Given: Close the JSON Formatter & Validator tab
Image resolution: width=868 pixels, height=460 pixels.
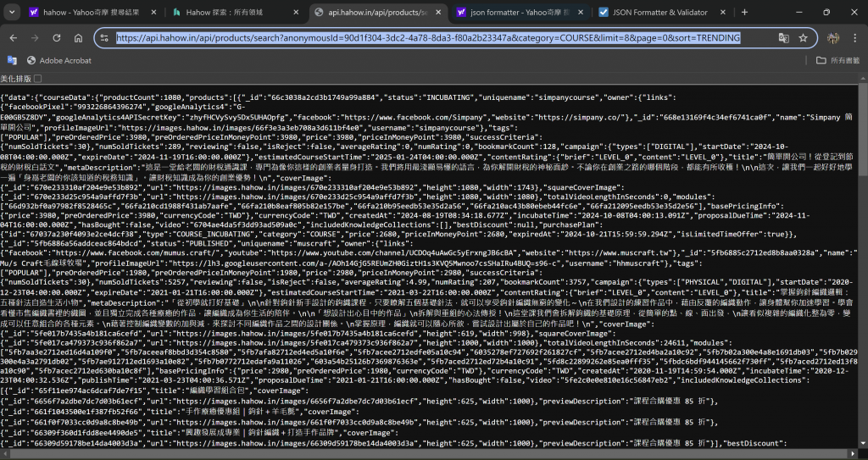Looking at the screenshot, I should pyautogui.click(x=724, y=12).
